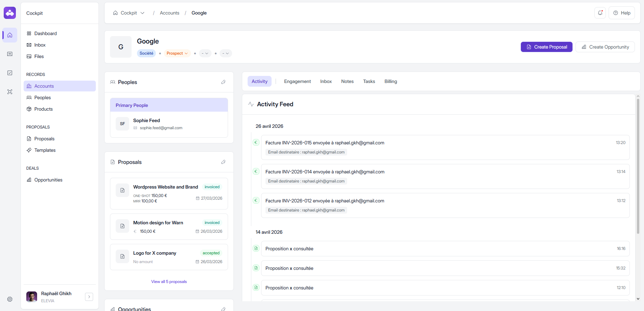Click the scroll down arrow of feed
The image size is (644, 311).
pos(638,299)
